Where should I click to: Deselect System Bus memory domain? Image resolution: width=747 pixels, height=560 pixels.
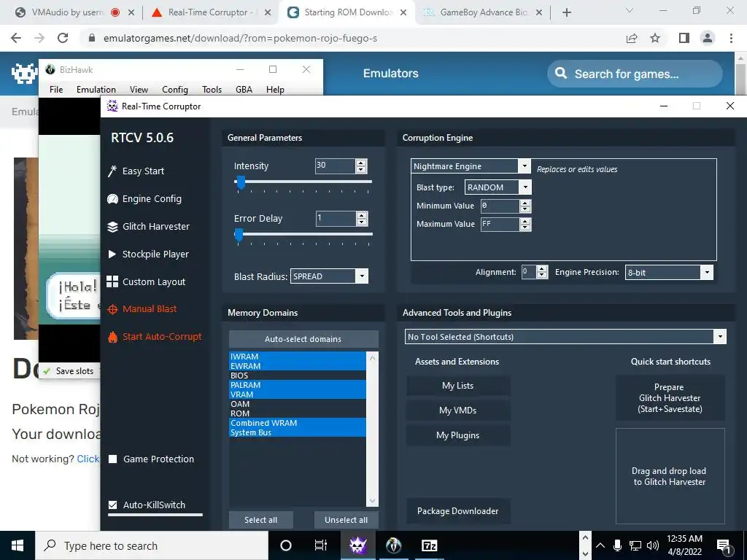click(298, 432)
